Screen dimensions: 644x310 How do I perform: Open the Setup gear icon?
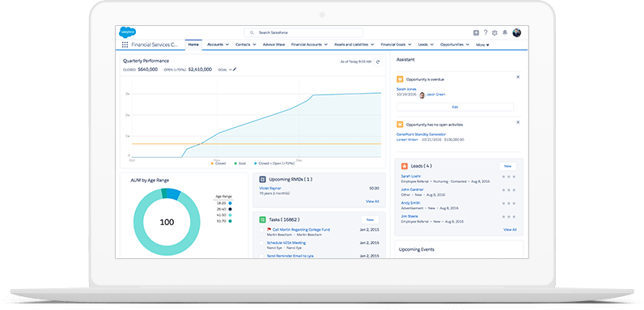[494, 32]
